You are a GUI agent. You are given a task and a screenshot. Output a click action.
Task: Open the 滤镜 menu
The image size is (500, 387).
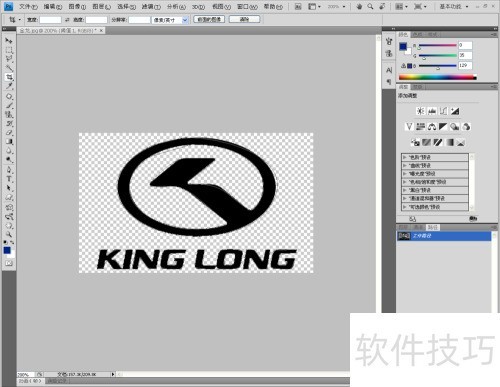pyautogui.click(x=151, y=7)
